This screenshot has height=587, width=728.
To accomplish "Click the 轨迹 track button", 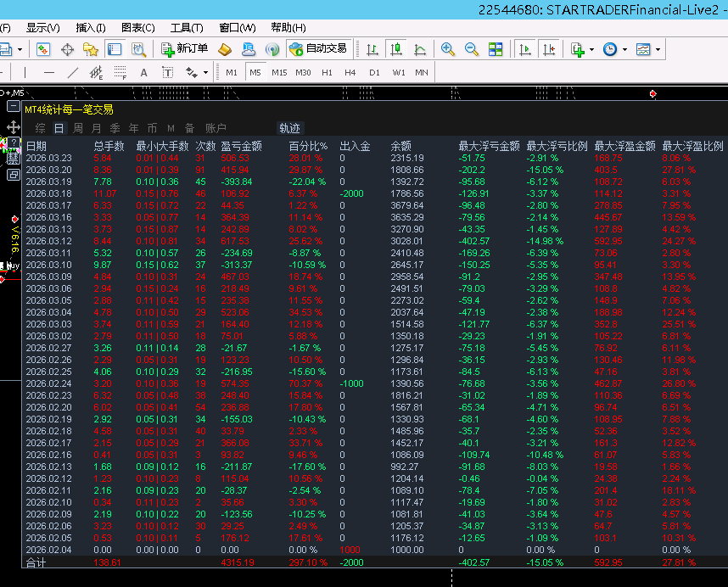I will [x=289, y=128].
